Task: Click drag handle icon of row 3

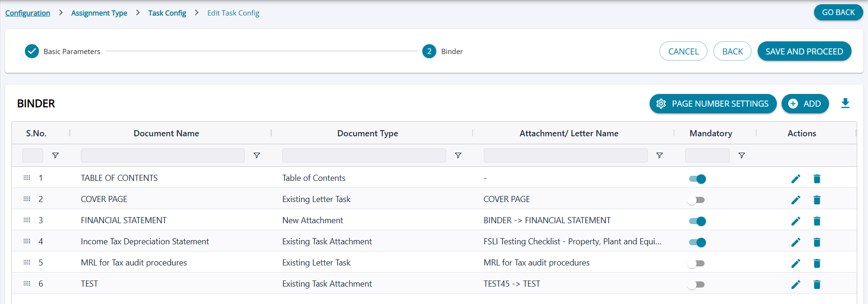Action: 27,220
